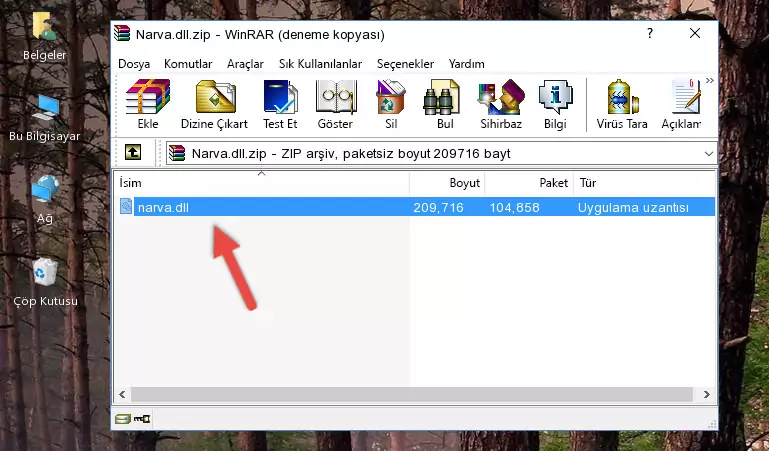Open the Yardım menu
The height and width of the screenshot is (451, 769).
click(466, 64)
